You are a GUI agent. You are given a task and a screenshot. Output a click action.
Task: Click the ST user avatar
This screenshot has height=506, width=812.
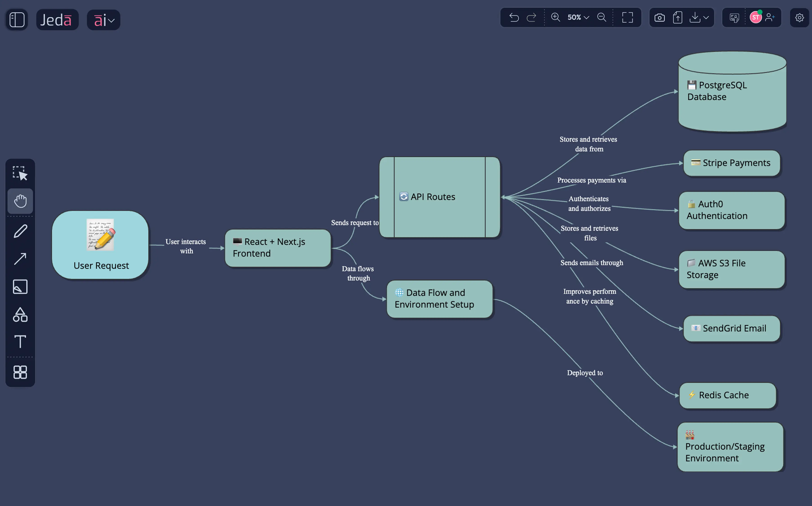(756, 17)
